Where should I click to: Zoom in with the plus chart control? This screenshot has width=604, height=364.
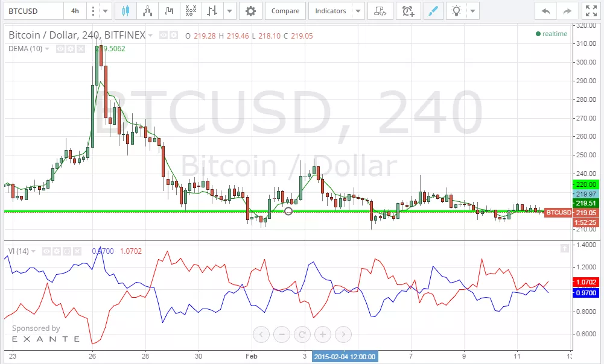(x=323, y=334)
